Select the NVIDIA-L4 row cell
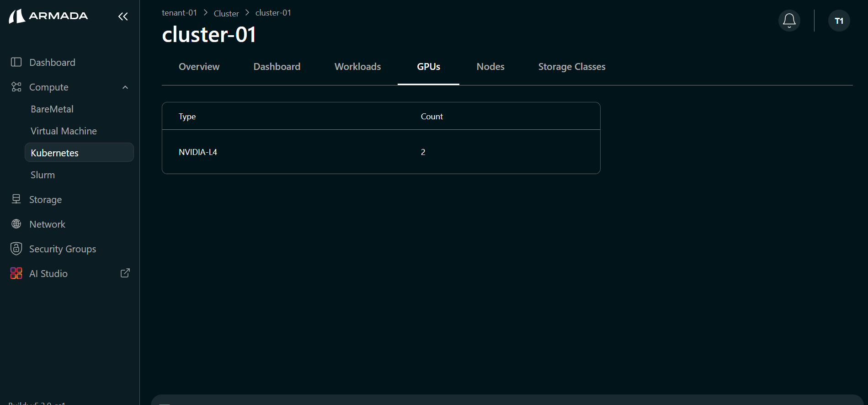868x405 pixels. pyautogui.click(x=198, y=152)
